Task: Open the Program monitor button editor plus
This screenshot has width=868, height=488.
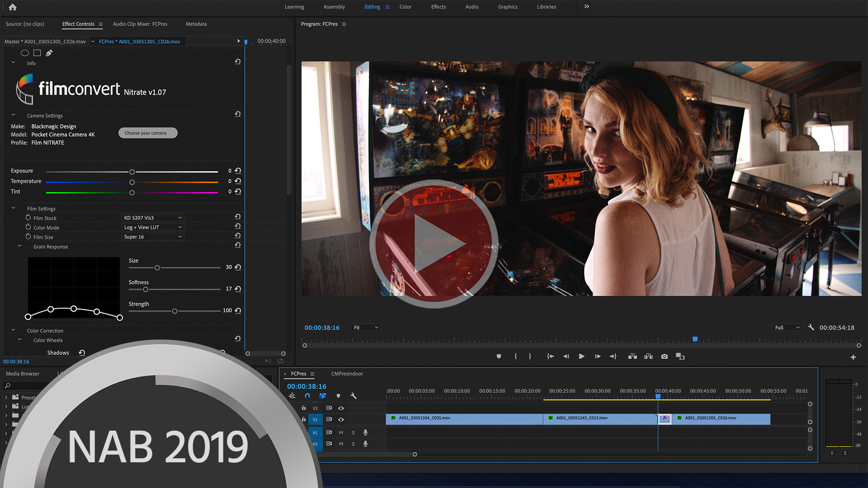Action: tap(853, 357)
